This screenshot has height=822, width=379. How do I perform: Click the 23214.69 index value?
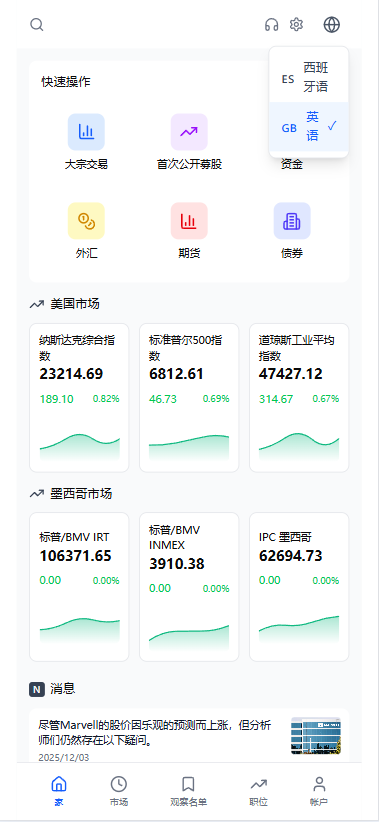click(71, 374)
